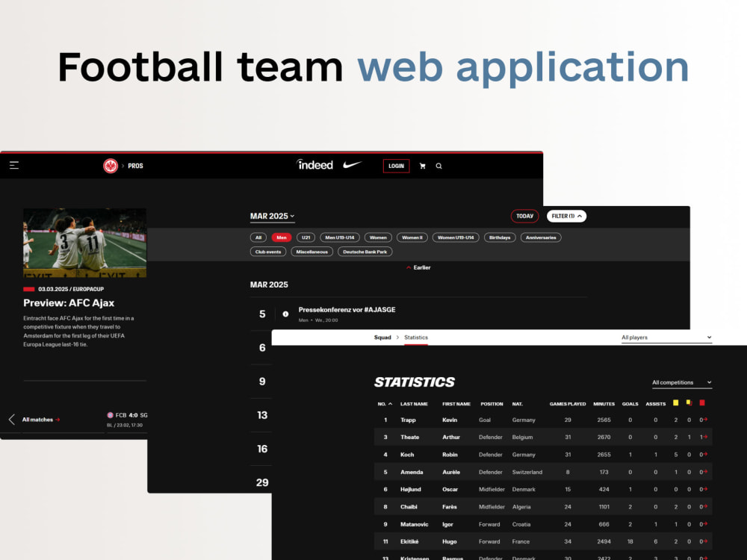Open the All competitions dropdown
Screen dimensions: 747x560
coord(682,382)
